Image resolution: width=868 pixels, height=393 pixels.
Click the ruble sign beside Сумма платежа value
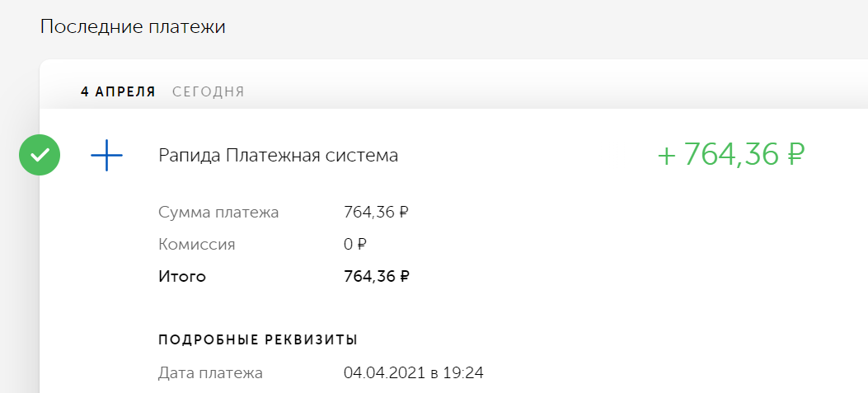pyautogui.click(x=404, y=212)
